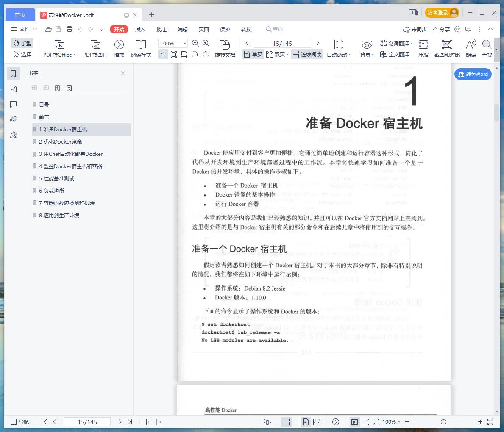Screen dimensions: 504x432
Task: Open bookmark 8 应用到生产环境
Action: 59,215
